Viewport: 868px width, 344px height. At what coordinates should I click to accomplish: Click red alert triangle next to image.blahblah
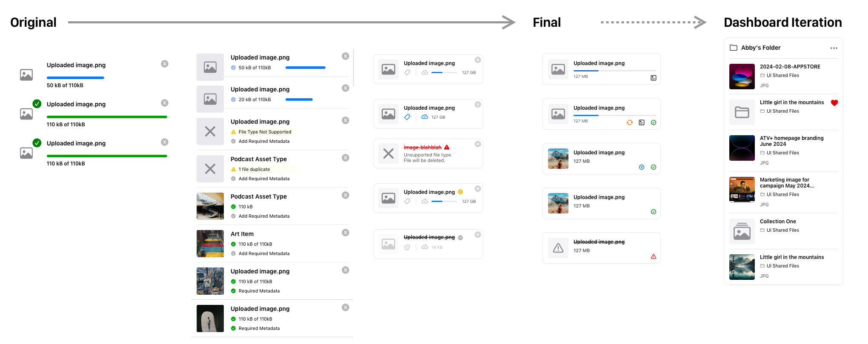[x=447, y=147]
